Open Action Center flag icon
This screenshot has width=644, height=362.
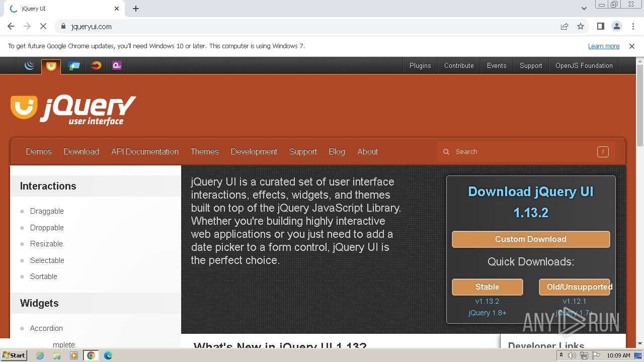pyautogui.click(x=596, y=355)
